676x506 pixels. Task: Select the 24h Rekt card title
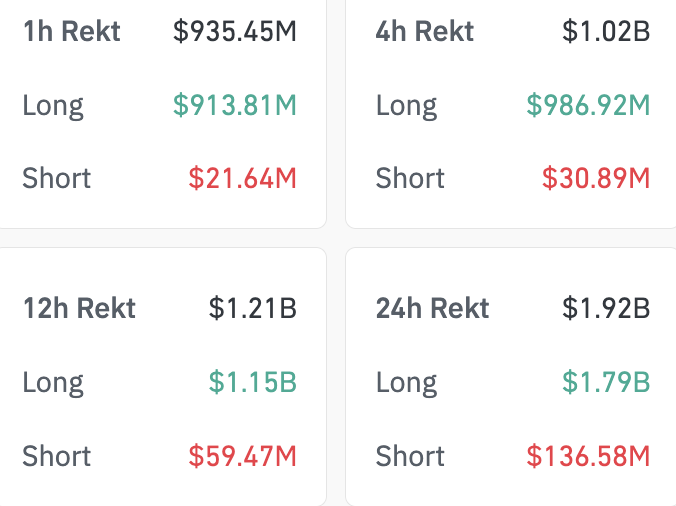pyautogui.click(x=433, y=308)
